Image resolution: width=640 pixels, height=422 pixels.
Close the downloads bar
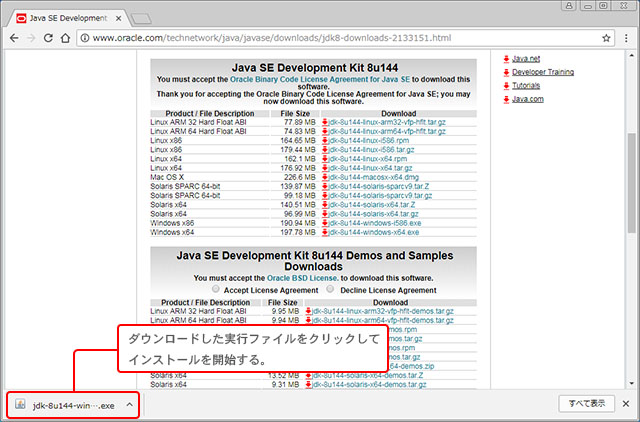[626, 404]
